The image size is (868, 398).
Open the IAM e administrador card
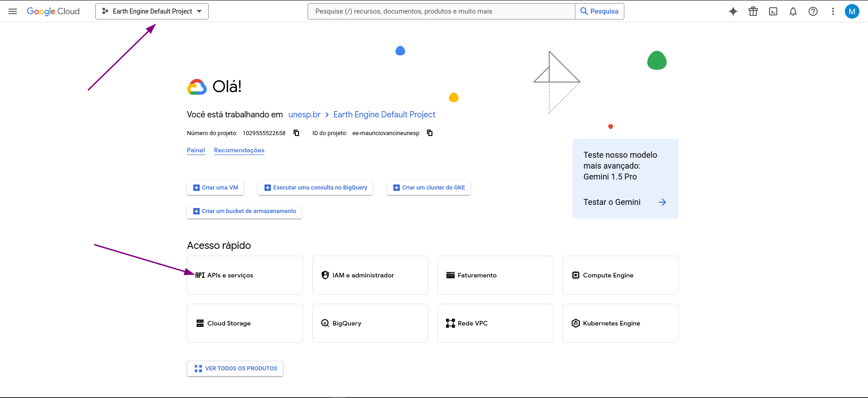pos(370,275)
